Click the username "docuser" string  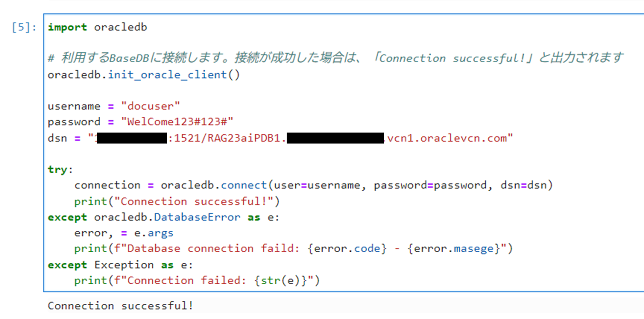point(154,106)
